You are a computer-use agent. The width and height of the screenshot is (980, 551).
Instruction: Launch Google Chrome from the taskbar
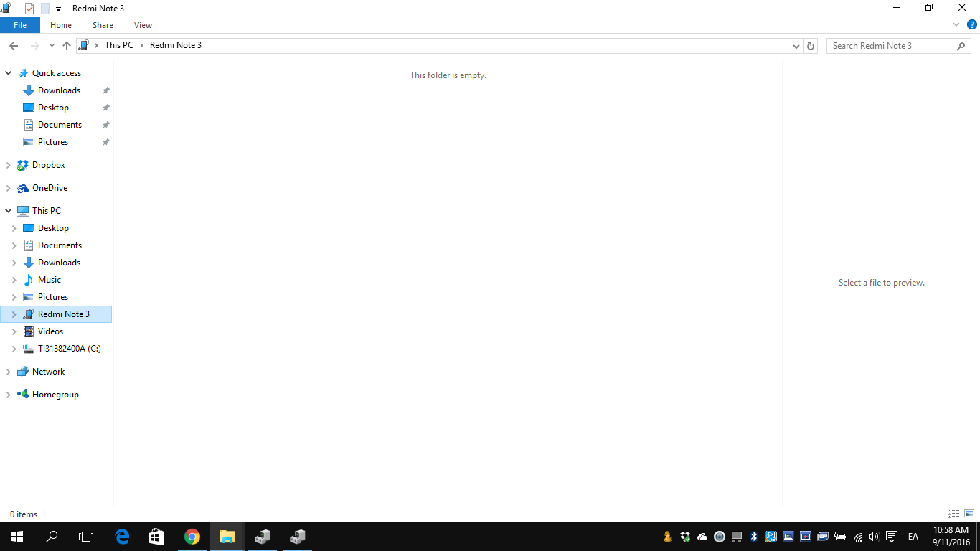[x=192, y=537]
